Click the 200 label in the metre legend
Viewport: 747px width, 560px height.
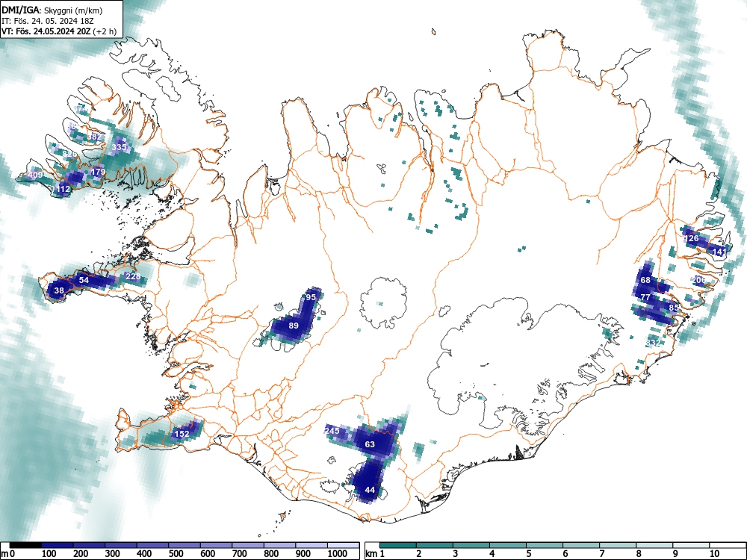[81, 554]
